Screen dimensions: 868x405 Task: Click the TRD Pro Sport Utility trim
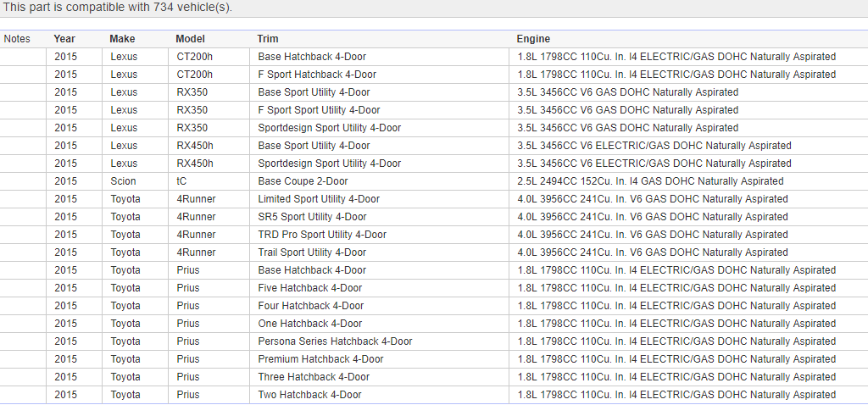[x=322, y=235]
